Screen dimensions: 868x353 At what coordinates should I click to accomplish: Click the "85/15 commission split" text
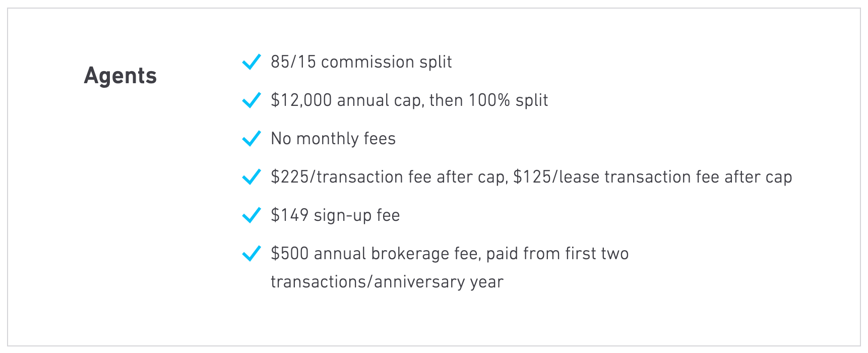coord(361,62)
